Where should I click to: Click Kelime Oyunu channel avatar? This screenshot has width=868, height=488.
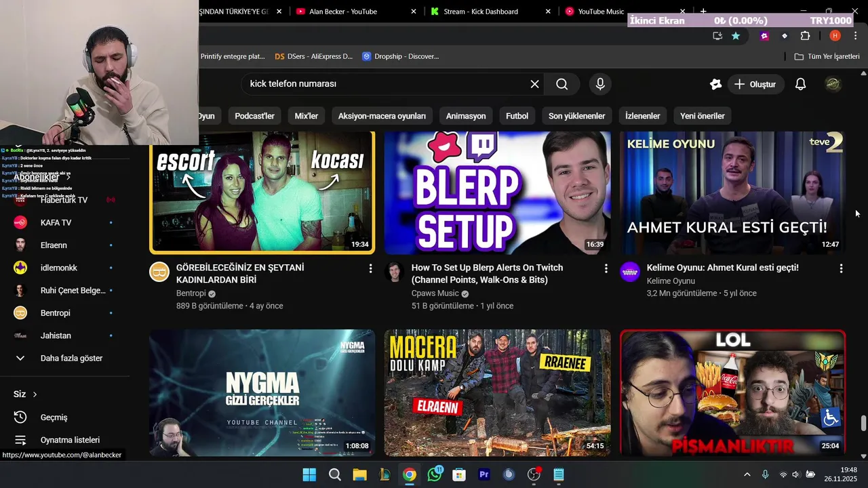pos(630,272)
